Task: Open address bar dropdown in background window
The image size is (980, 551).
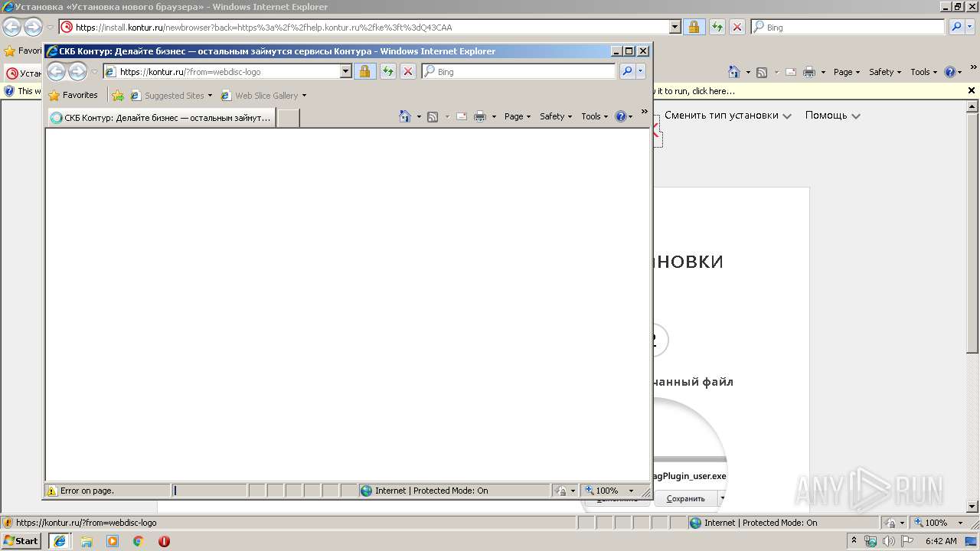Action: tap(675, 27)
